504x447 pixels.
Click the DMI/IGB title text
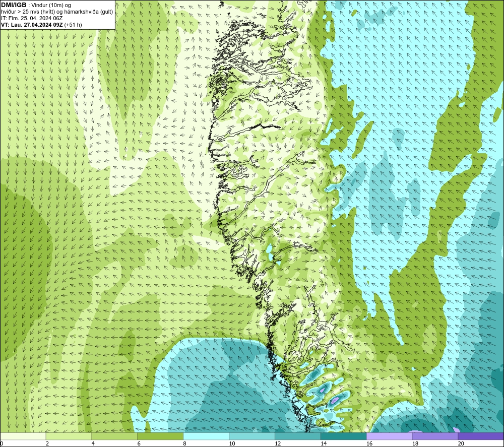[14, 5]
